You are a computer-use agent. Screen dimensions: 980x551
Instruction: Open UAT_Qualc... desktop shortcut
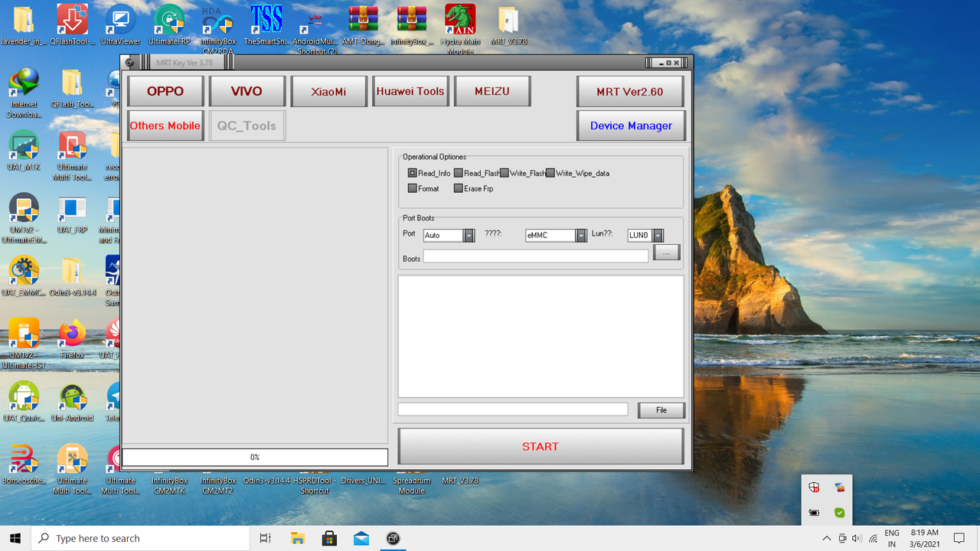point(24,402)
